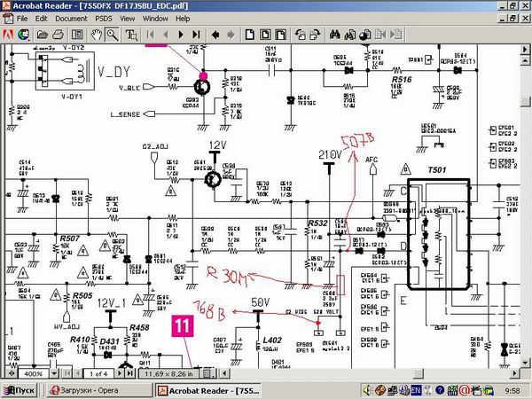Click horizontal scrollbar right arrow
532x399 pixels.
click(x=514, y=373)
